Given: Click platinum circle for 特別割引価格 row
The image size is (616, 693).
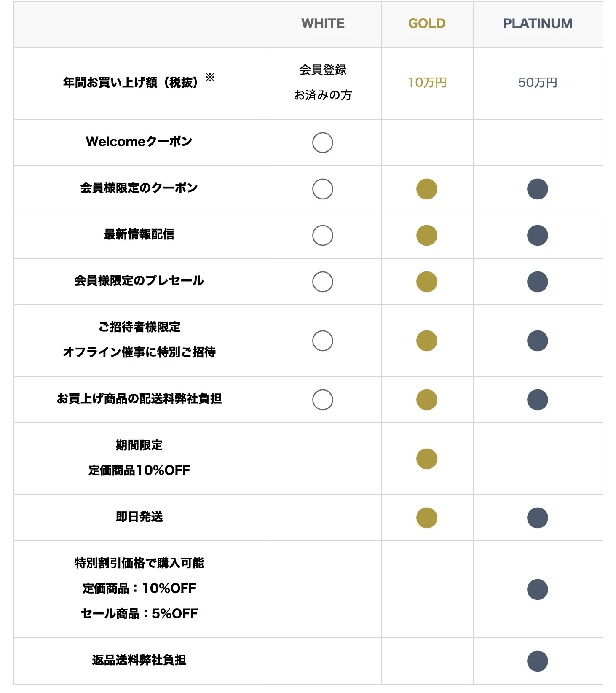Looking at the screenshot, I should point(538,589).
